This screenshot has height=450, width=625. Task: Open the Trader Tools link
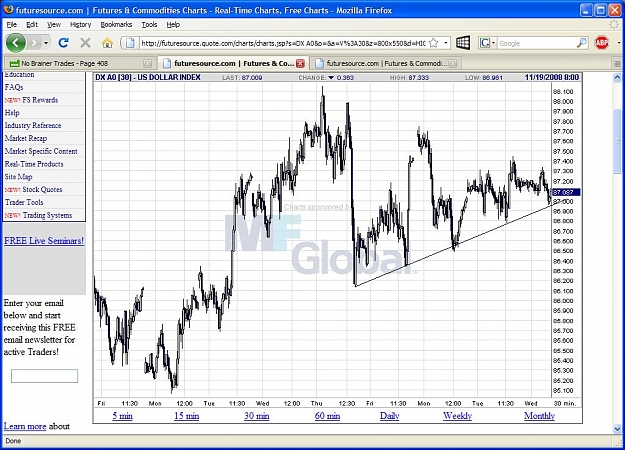24,202
